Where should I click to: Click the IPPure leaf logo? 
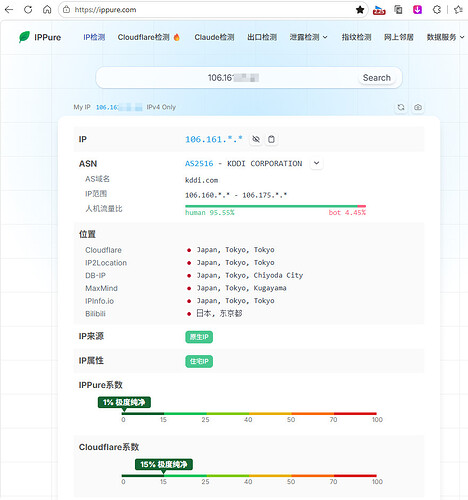(24, 37)
